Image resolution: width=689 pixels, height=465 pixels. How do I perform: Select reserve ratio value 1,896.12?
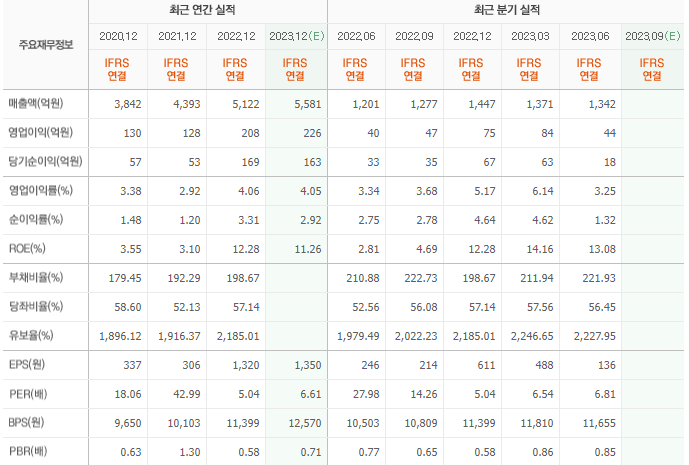tap(120, 336)
